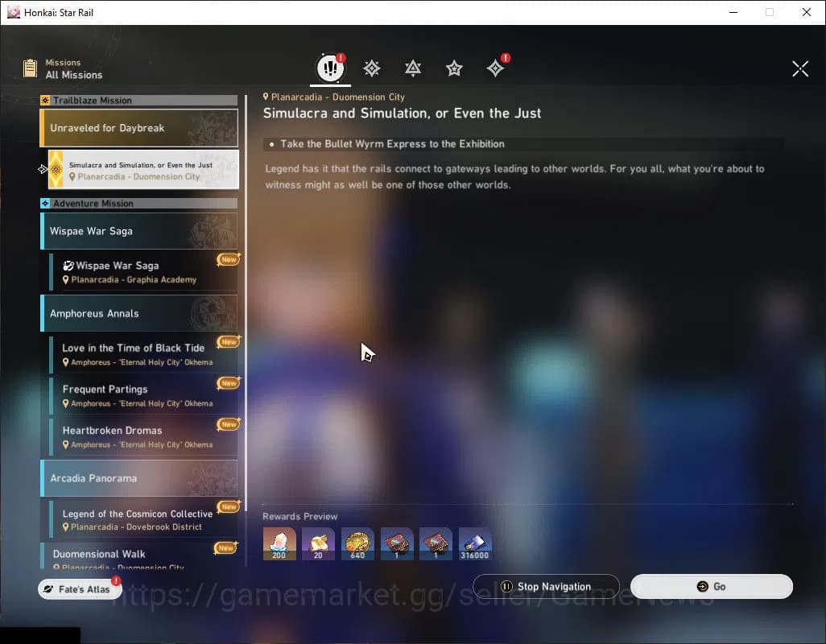Image resolution: width=826 pixels, height=644 pixels.
Task: Collapse the Arcadia Panorama group header
Action: [139, 478]
